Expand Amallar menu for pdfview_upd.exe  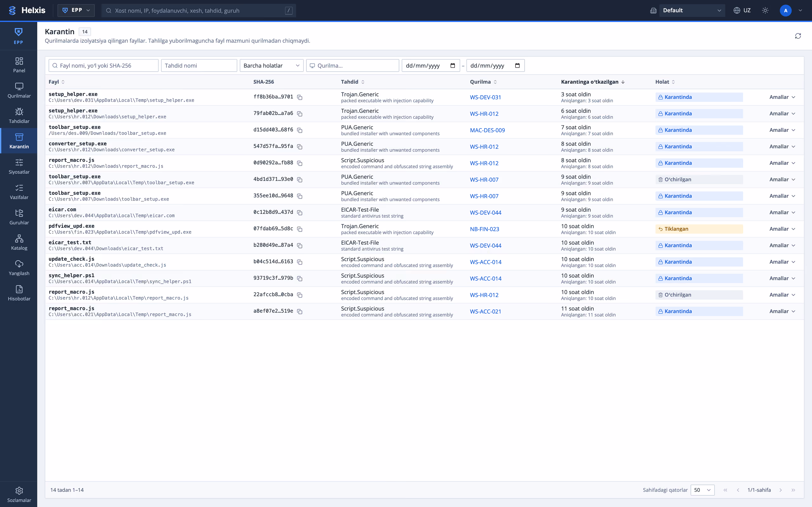click(782, 229)
